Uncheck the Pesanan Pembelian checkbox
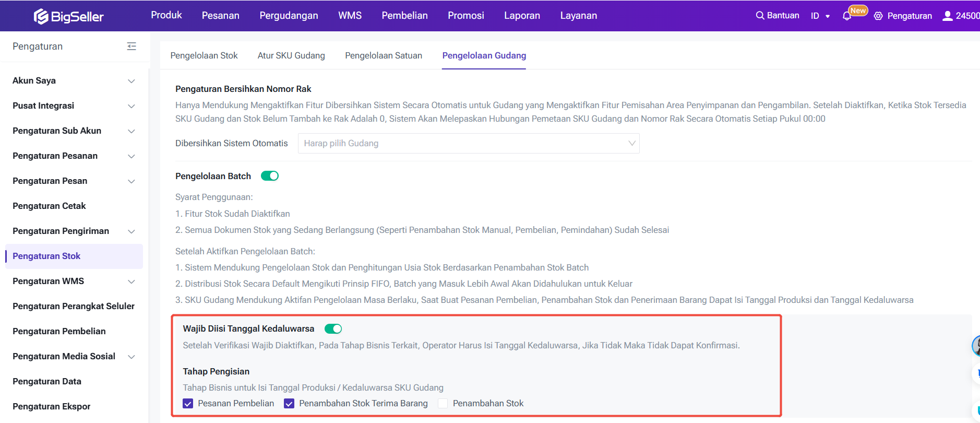Viewport: 980px width, 423px height. pos(188,404)
